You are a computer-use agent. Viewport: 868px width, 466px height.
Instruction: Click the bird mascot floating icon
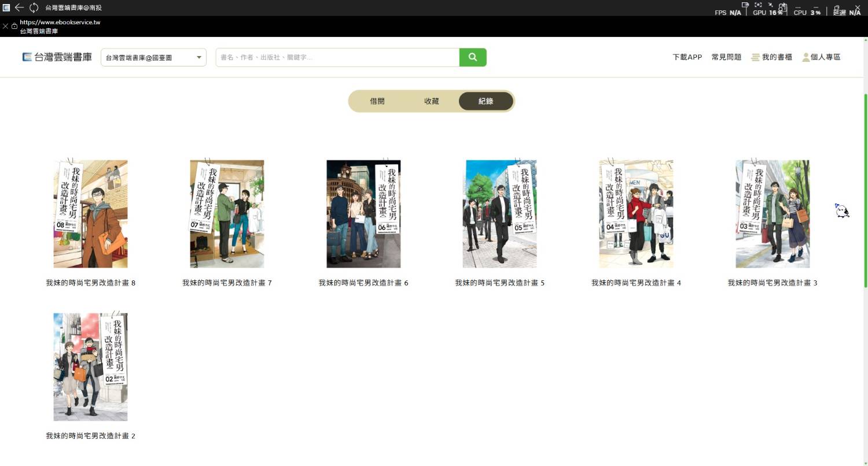842,211
